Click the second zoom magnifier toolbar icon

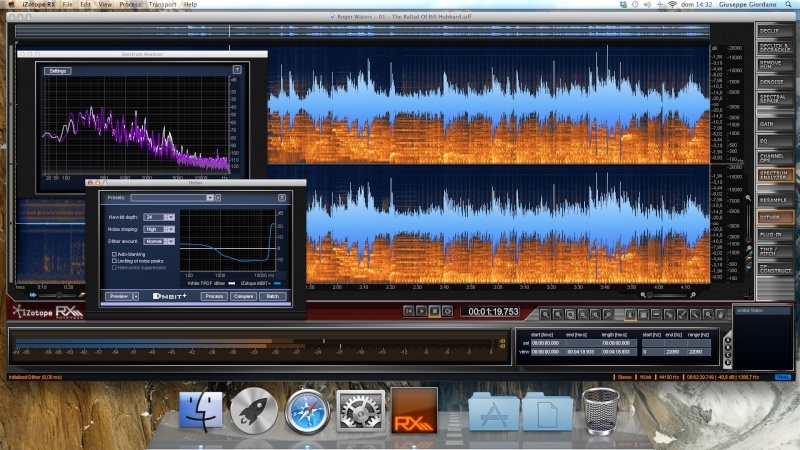pos(558,315)
